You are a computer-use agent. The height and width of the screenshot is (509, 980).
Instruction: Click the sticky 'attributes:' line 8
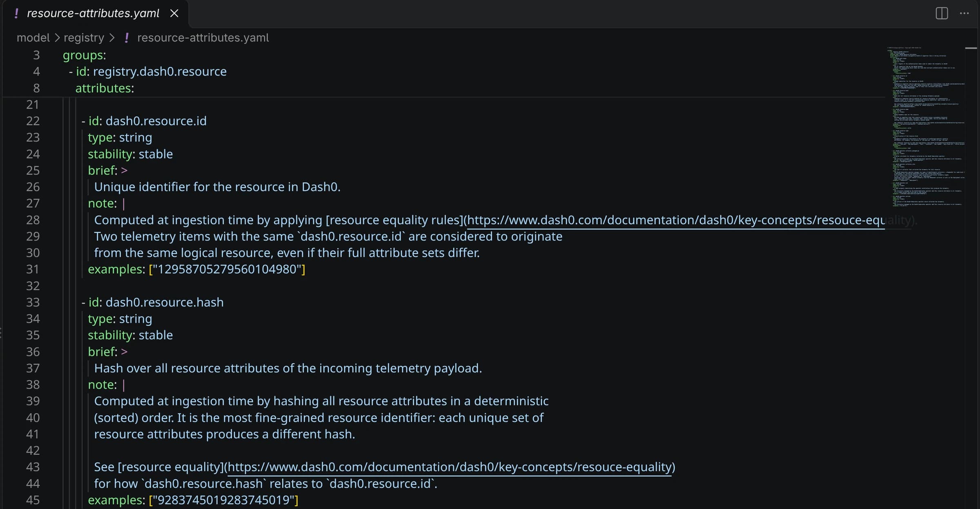coord(105,88)
